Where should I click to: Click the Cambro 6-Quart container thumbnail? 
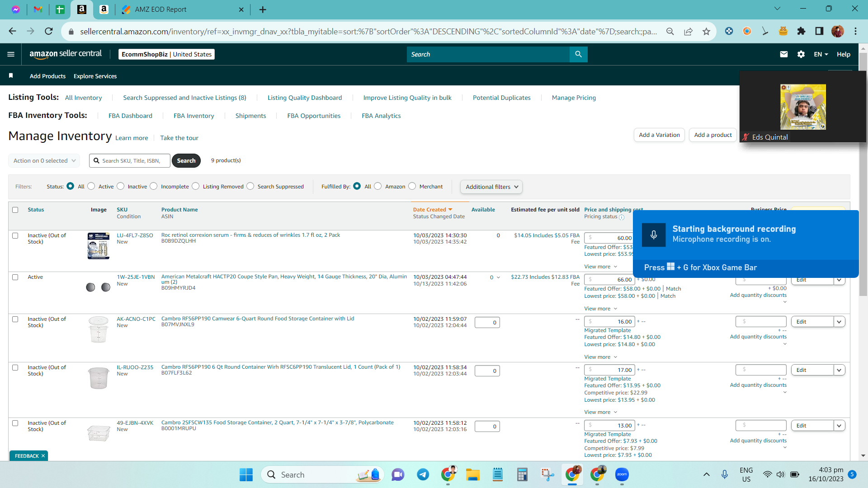pos(98,329)
